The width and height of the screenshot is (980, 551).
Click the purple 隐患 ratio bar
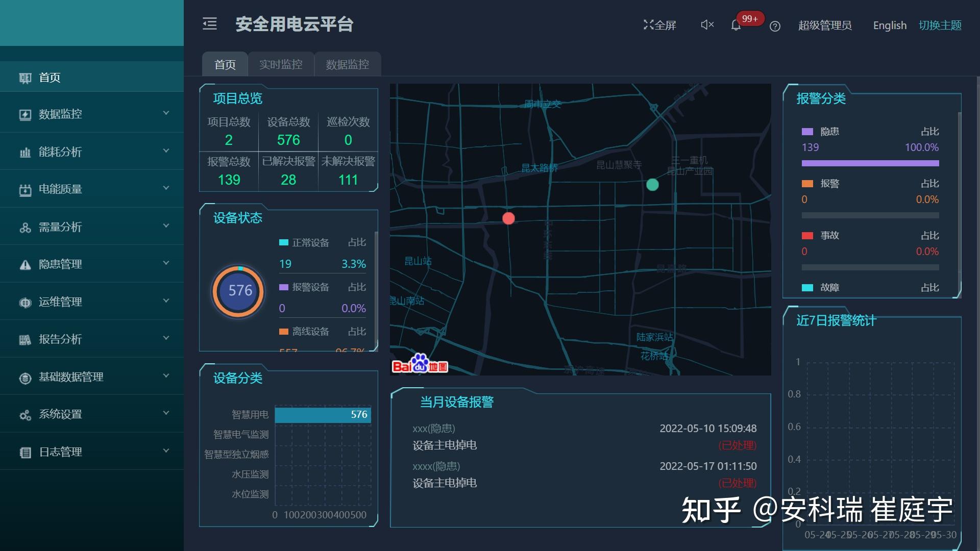870,163
